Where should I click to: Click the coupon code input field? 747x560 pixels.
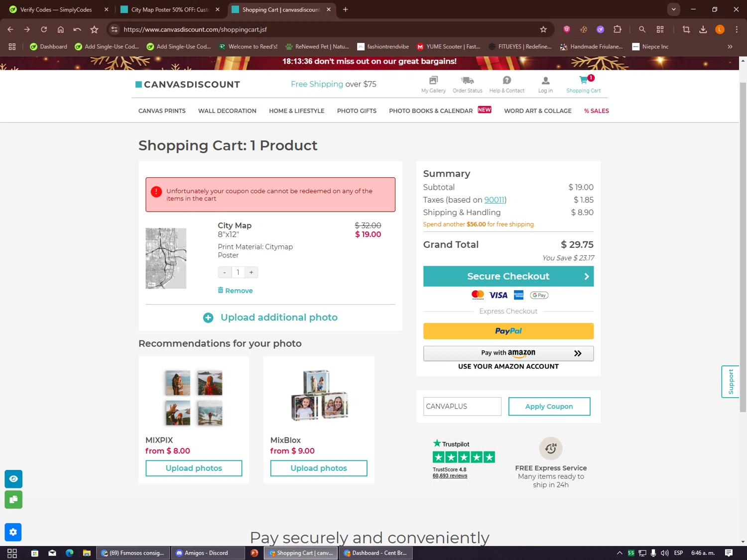point(462,406)
